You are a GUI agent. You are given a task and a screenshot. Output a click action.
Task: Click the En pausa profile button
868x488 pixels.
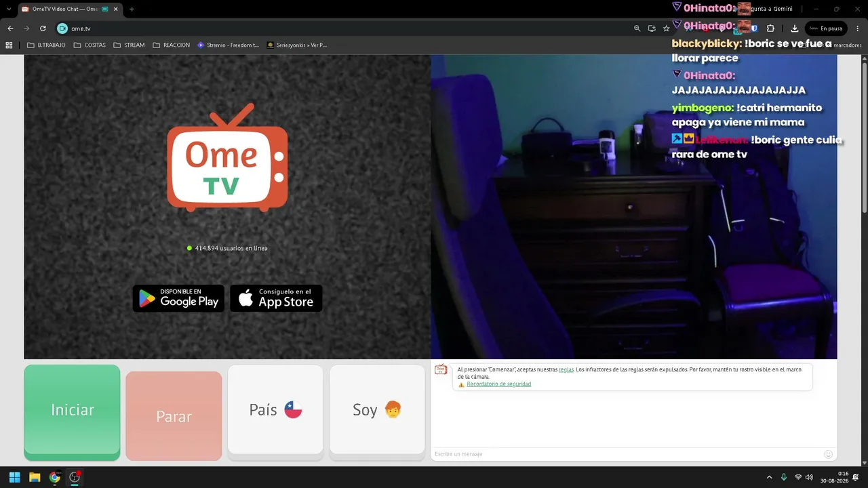[826, 28]
